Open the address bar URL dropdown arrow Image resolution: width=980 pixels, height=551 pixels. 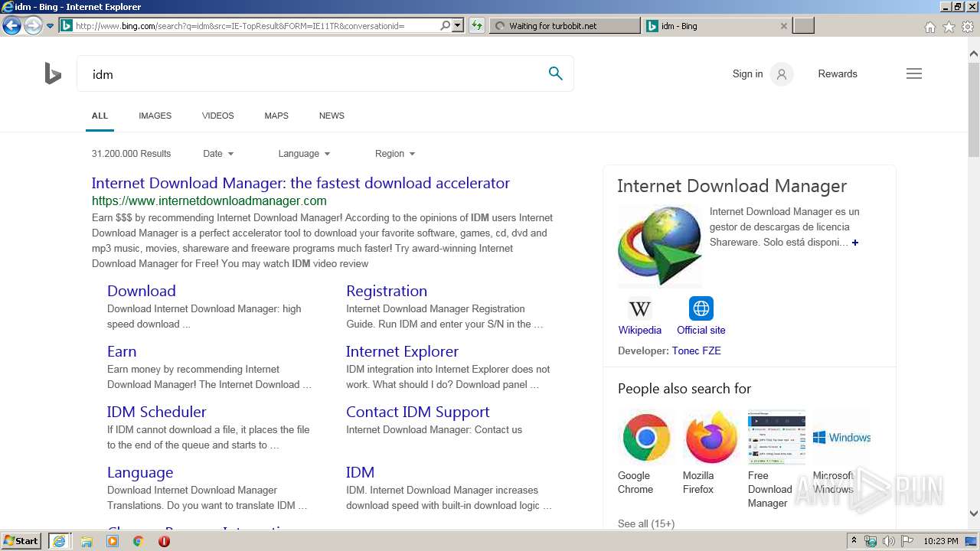pos(458,25)
